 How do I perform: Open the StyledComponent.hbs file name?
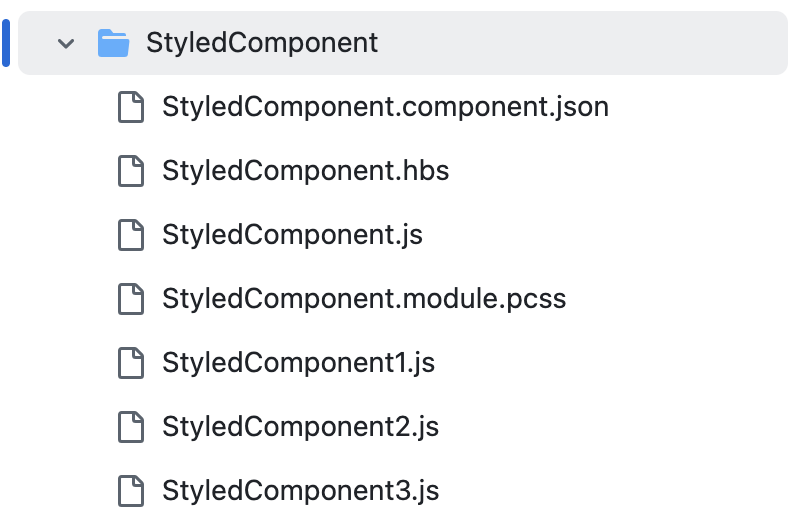pyautogui.click(x=305, y=171)
